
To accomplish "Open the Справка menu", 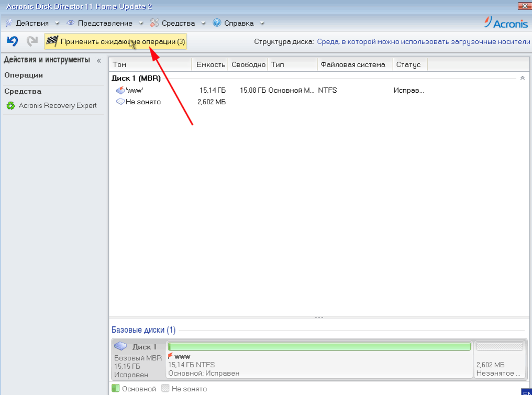I will coord(239,23).
